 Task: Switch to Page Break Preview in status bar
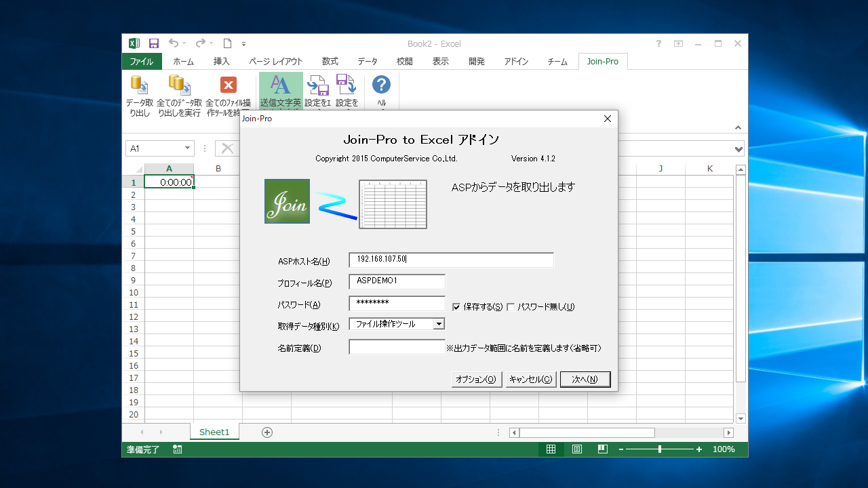[602, 449]
